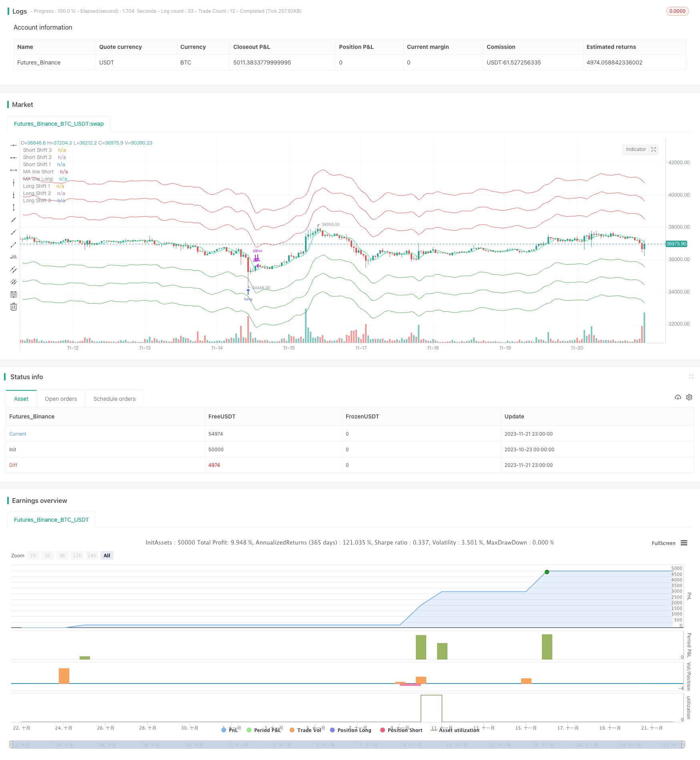Click the trash icon to delete drawings

14,307
